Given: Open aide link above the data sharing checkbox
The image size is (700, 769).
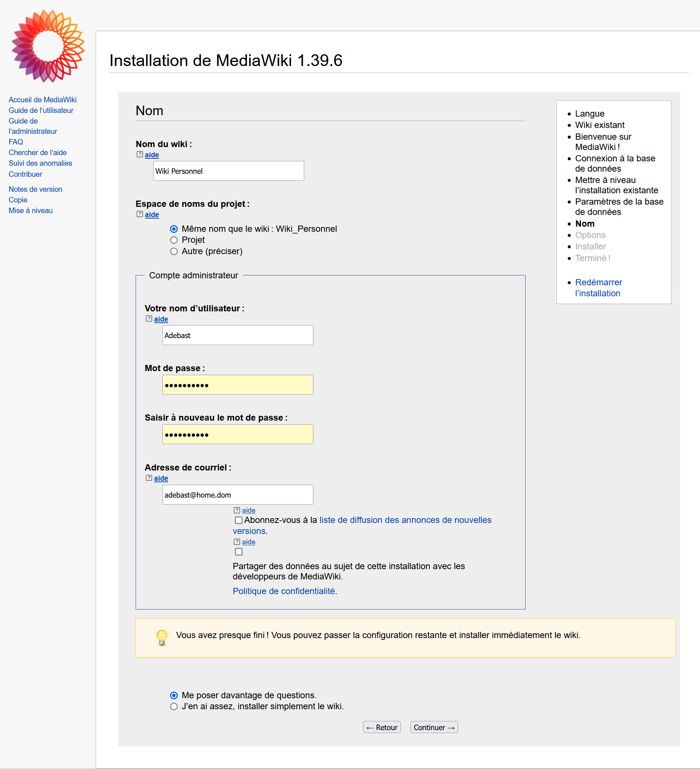Looking at the screenshot, I should (x=248, y=542).
